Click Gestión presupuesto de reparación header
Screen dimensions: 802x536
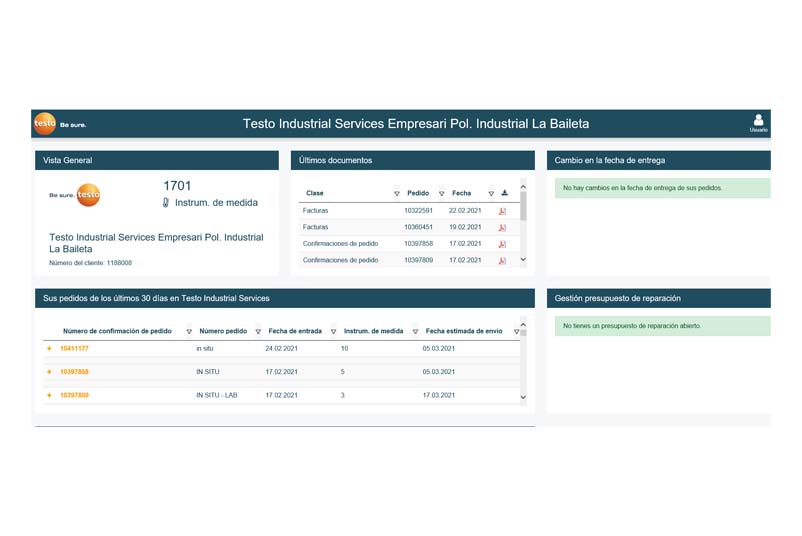pos(659,298)
